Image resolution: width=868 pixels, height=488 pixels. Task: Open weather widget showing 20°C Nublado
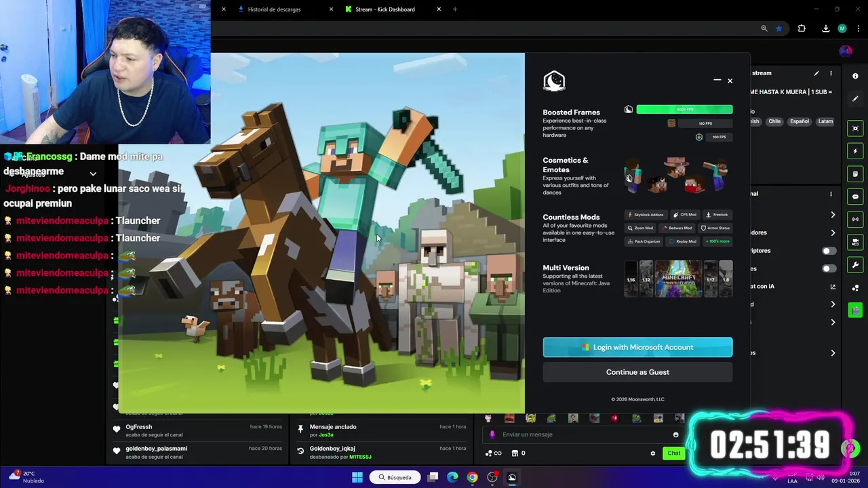coord(27,477)
